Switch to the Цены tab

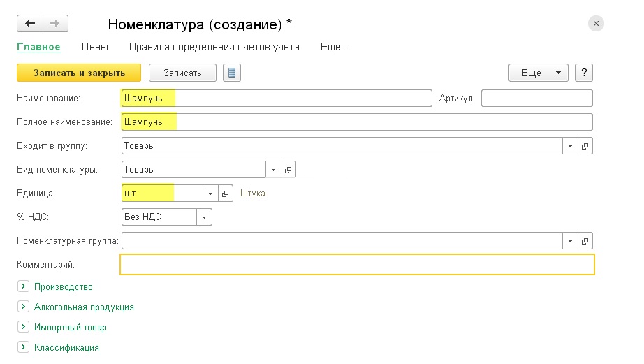pos(95,47)
